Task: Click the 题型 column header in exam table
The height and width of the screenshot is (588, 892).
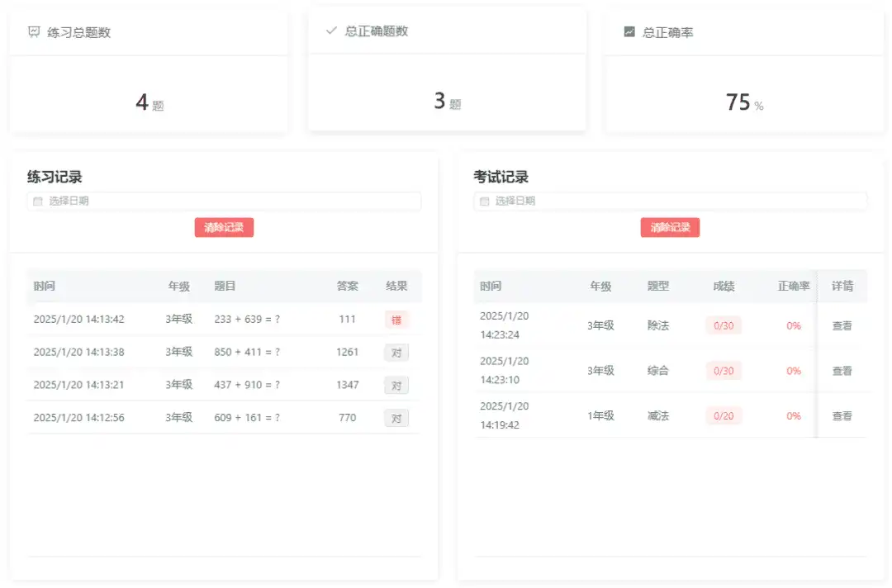Action: click(658, 286)
